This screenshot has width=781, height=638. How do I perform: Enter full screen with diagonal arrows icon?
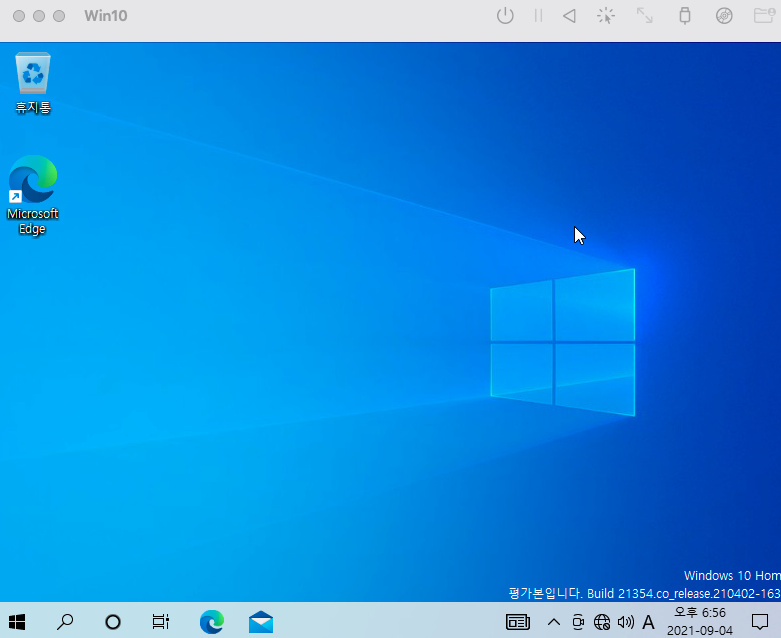pyautogui.click(x=645, y=16)
